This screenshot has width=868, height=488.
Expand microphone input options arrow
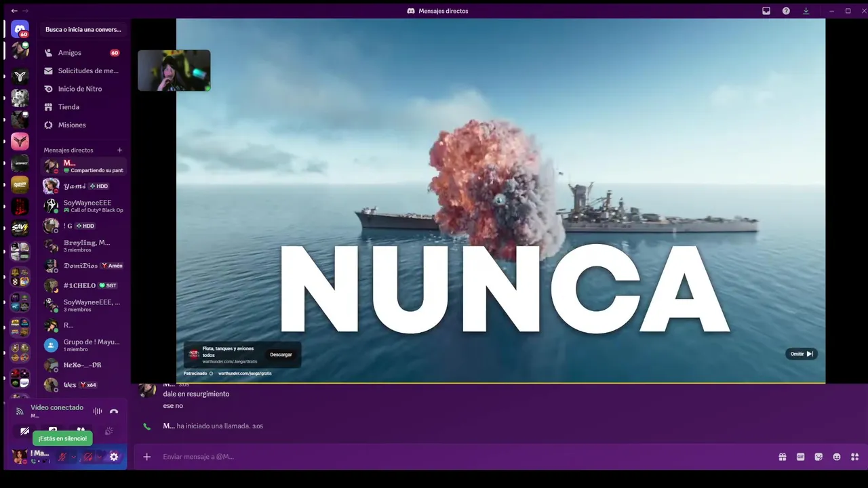point(73,457)
